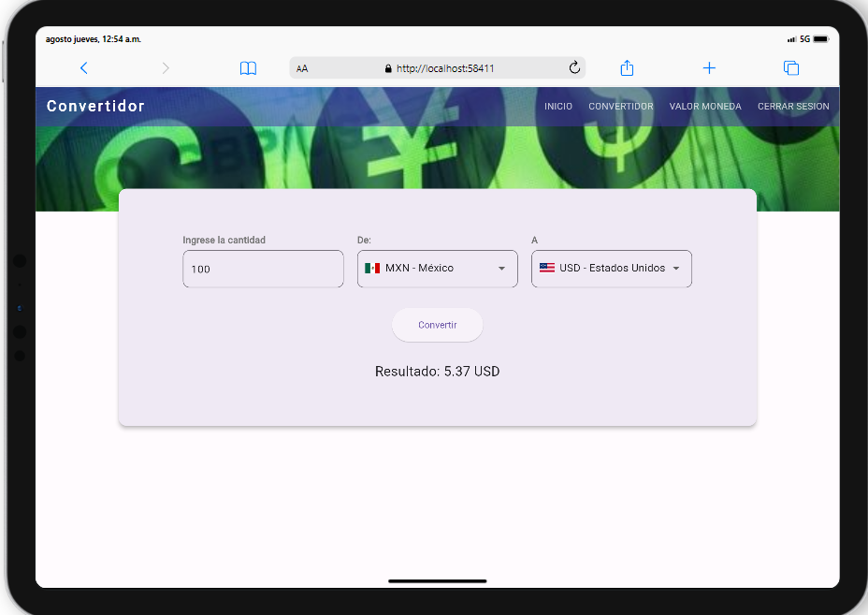The height and width of the screenshot is (615, 868).
Task: Reload the page with the refresh icon
Action: [574, 67]
